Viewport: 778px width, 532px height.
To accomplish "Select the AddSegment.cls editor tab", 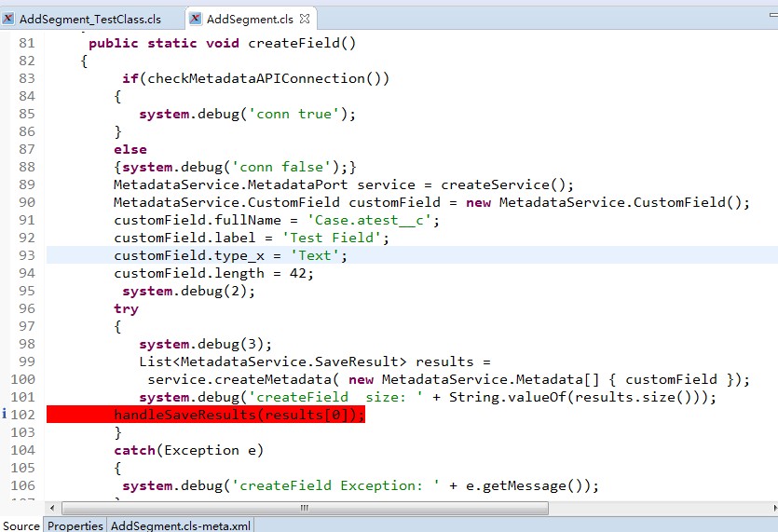I will coord(250,19).
